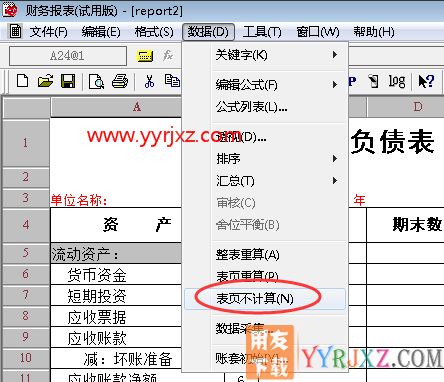
Task: Select 数据采集 menu entry
Action: pos(265,329)
